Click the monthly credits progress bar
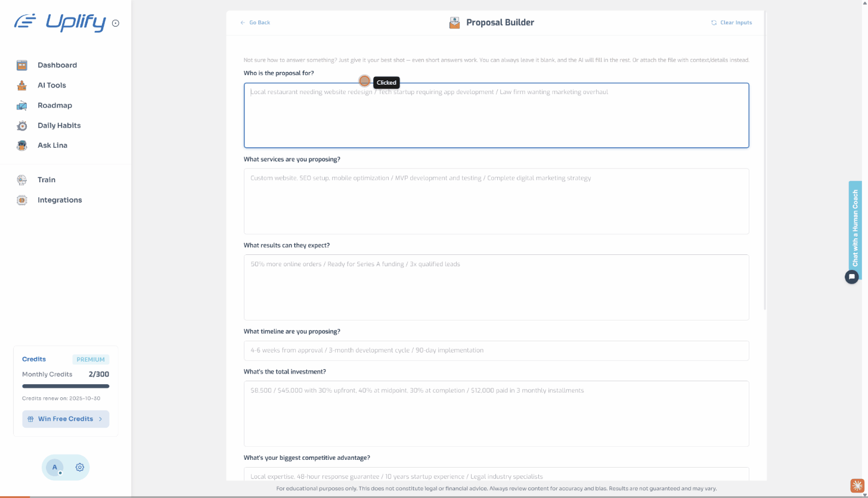Screen dimensions: 868x498 [66, 386]
